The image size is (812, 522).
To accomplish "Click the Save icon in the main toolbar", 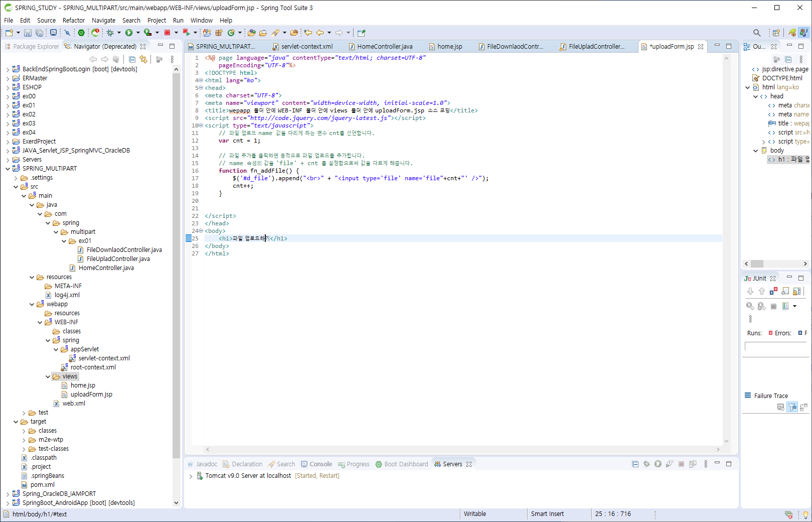I will pos(28,33).
